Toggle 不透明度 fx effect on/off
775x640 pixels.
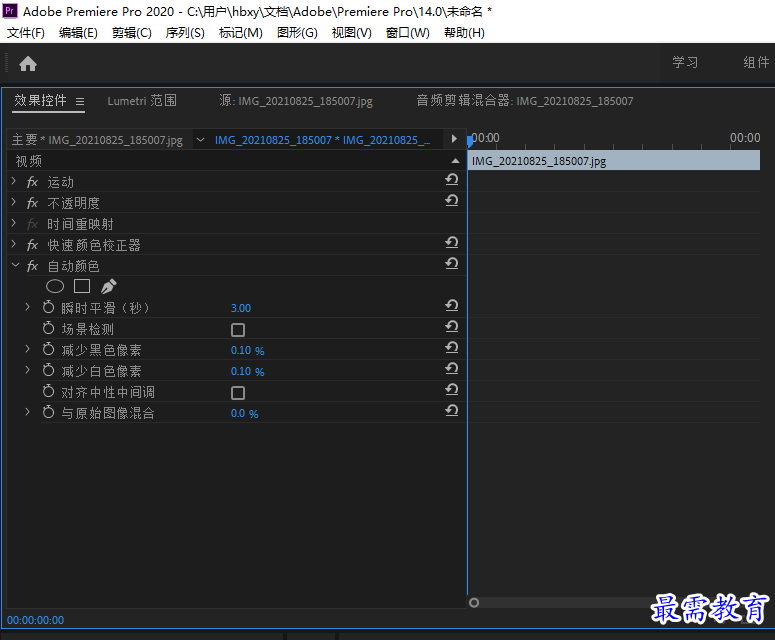[32, 203]
